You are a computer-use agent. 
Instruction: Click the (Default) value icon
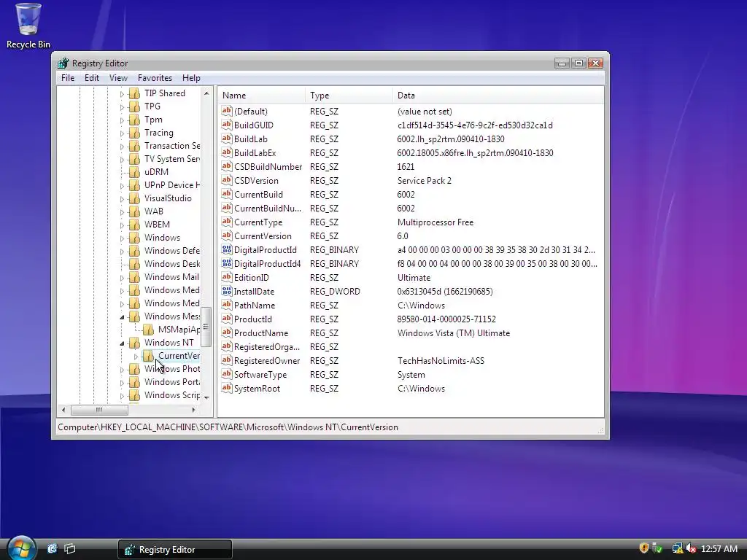227,111
